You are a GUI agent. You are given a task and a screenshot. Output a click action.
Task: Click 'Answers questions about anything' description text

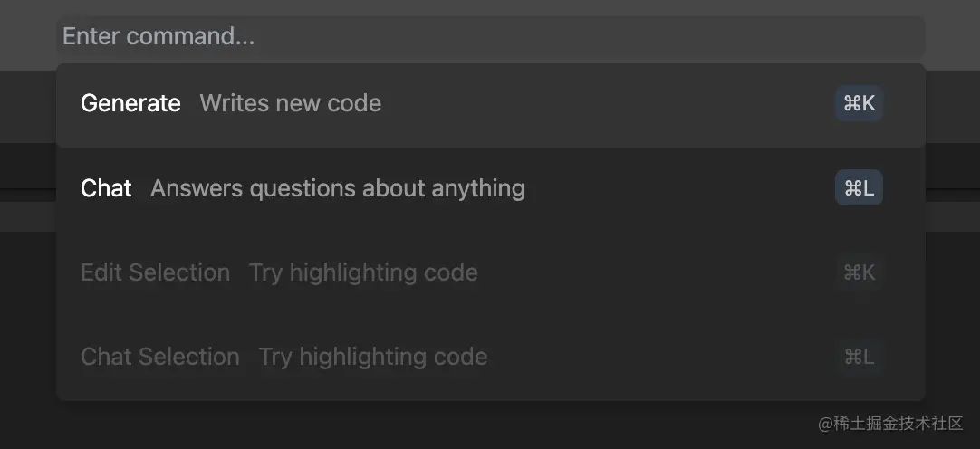click(x=338, y=188)
